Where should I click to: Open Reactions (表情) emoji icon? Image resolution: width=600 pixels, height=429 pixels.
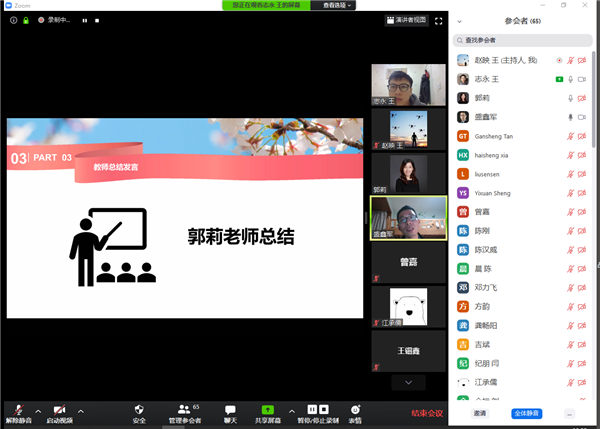[x=355, y=409]
